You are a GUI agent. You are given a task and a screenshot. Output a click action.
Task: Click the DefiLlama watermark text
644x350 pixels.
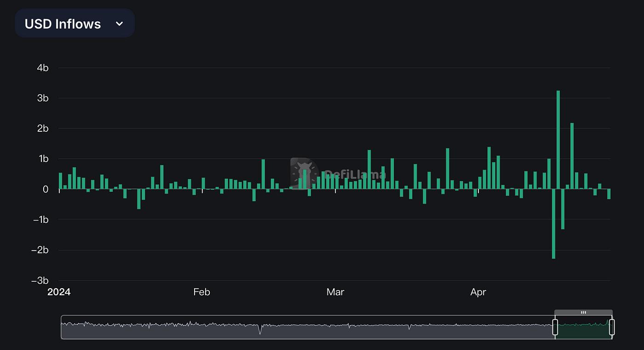pyautogui.click(x=354, y=175)
